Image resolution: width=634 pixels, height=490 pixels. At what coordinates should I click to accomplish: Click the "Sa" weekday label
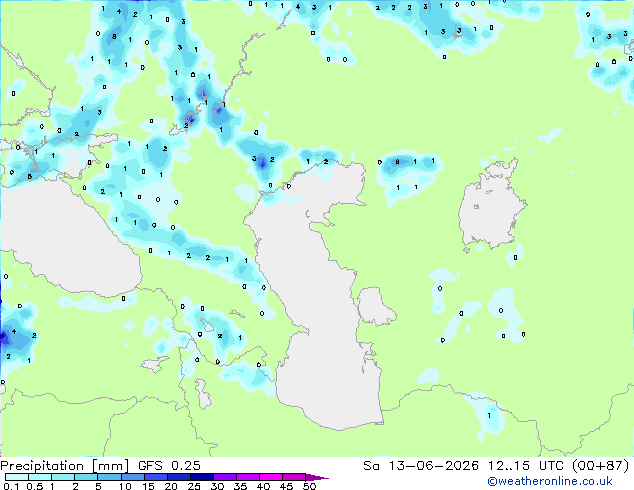371,465
